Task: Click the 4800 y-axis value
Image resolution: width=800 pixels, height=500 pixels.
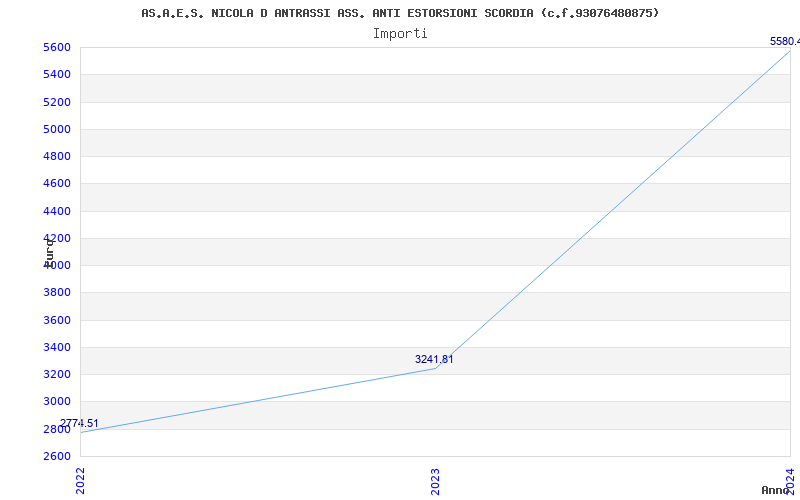Action: click(x=57, y=156)
